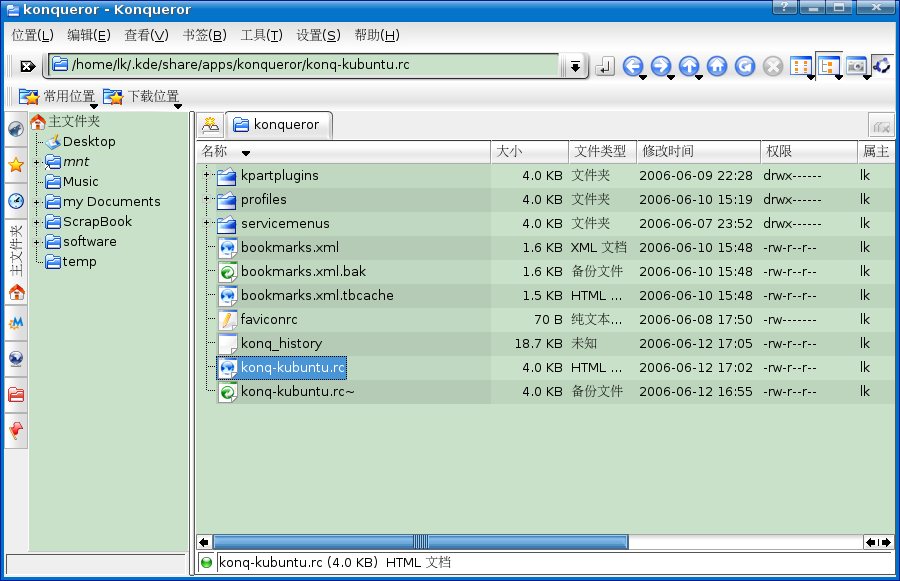Reload the current folder view
Image resolution: width=900 pixels, height=581 pixels.
click(x=745, y=66)
